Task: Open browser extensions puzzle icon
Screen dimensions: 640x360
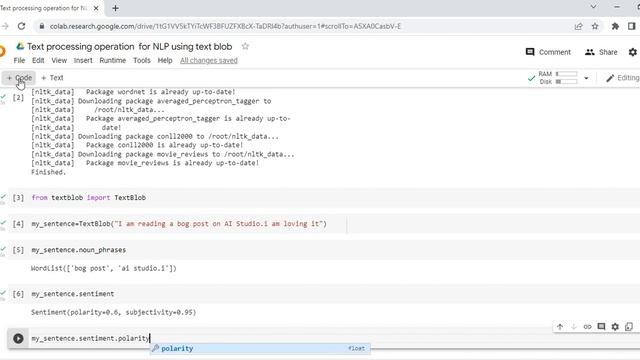Action: point(615,26)
